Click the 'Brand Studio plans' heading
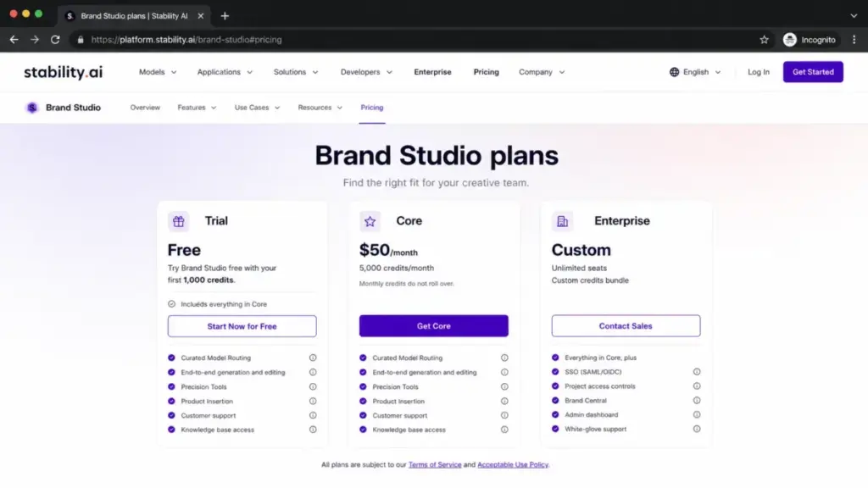Screen dimensions: 868x488 437,156
